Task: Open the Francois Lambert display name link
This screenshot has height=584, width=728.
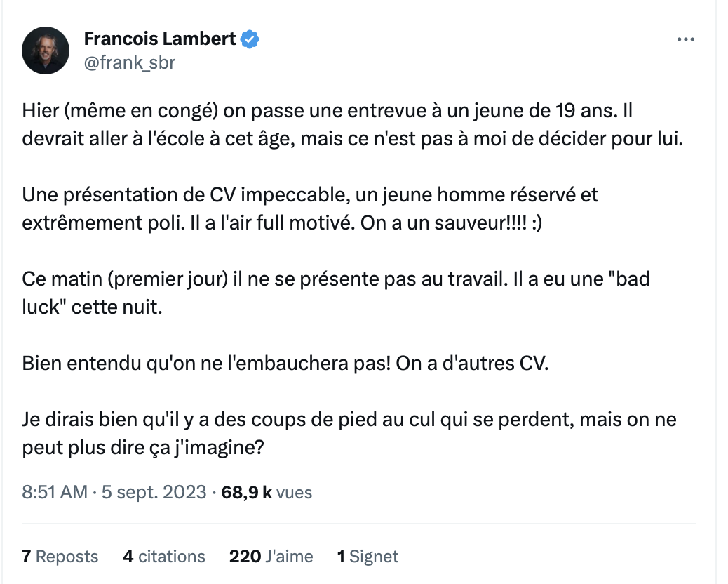Action: pyautogui.click(x=160, y=39)
